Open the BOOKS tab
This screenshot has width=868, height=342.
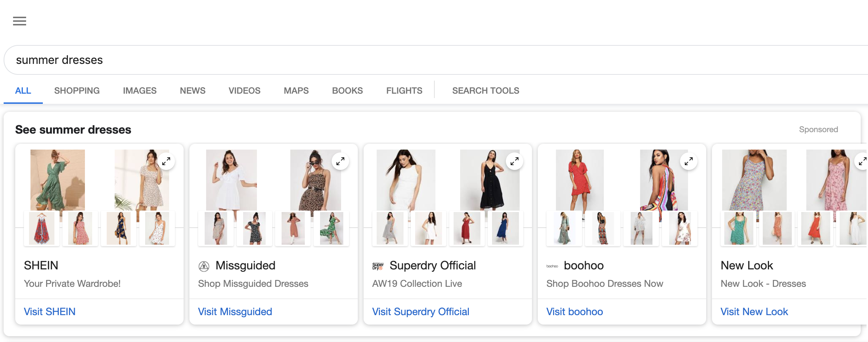click(x=347, y=90)
